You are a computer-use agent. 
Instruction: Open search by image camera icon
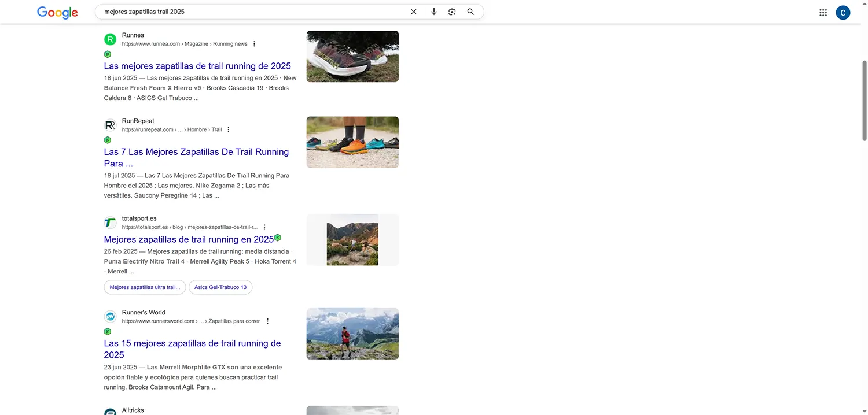click(x=453, y=12)
